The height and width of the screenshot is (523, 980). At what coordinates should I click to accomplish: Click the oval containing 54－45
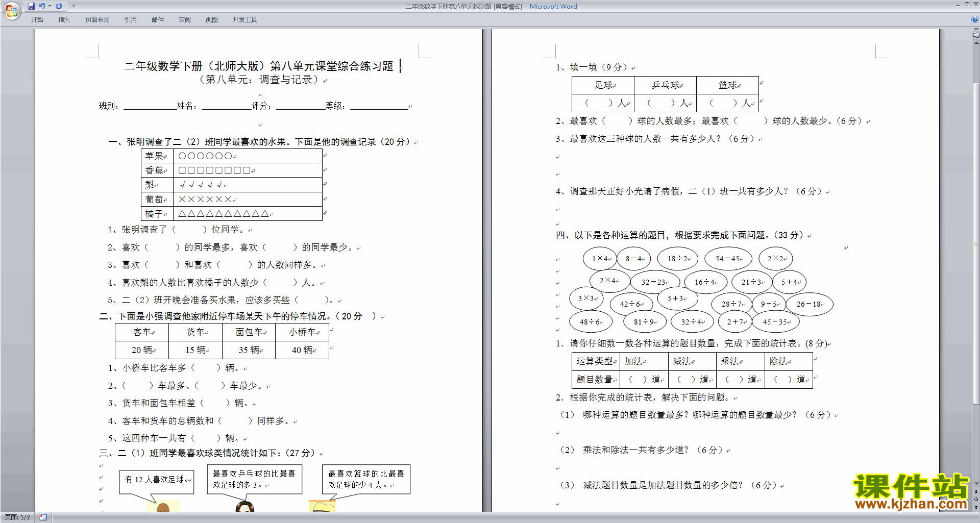[x=727, y=259]
